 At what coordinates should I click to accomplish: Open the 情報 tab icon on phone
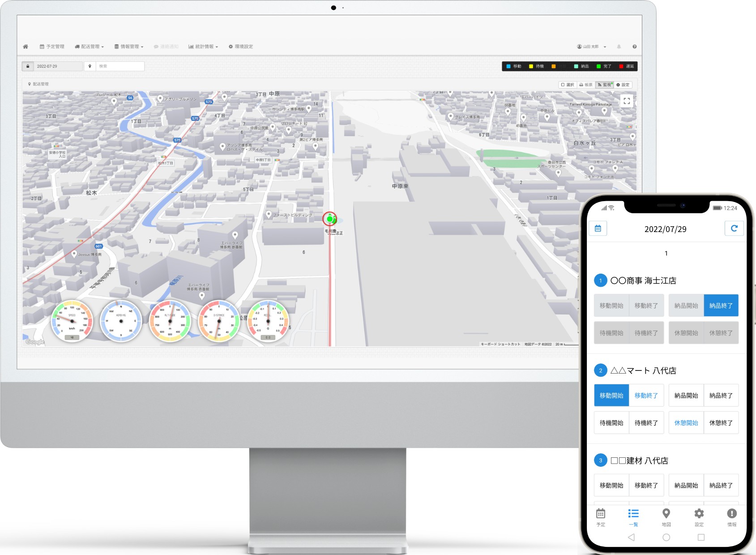731,517
